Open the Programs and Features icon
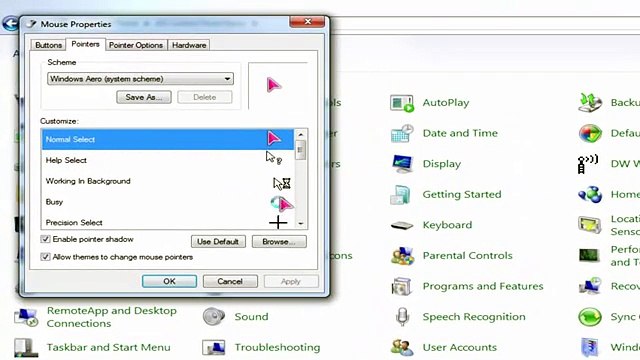Screen dimensions: 640x360 pyautogui.click(x=401, y=287)
